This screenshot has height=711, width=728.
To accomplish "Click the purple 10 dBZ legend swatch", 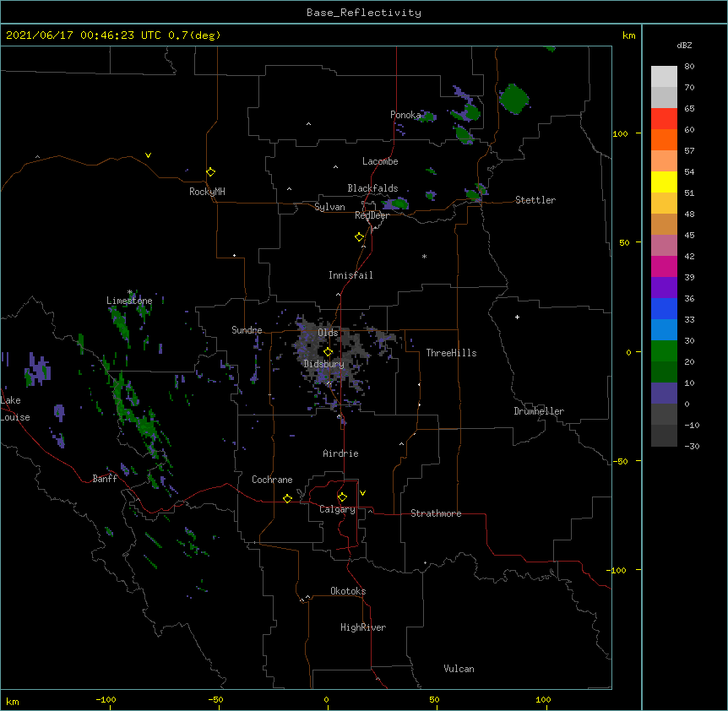I will coord(664,393).
